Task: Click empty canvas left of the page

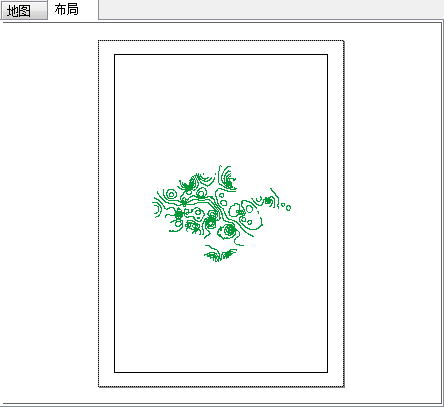Action: point(49,213)
